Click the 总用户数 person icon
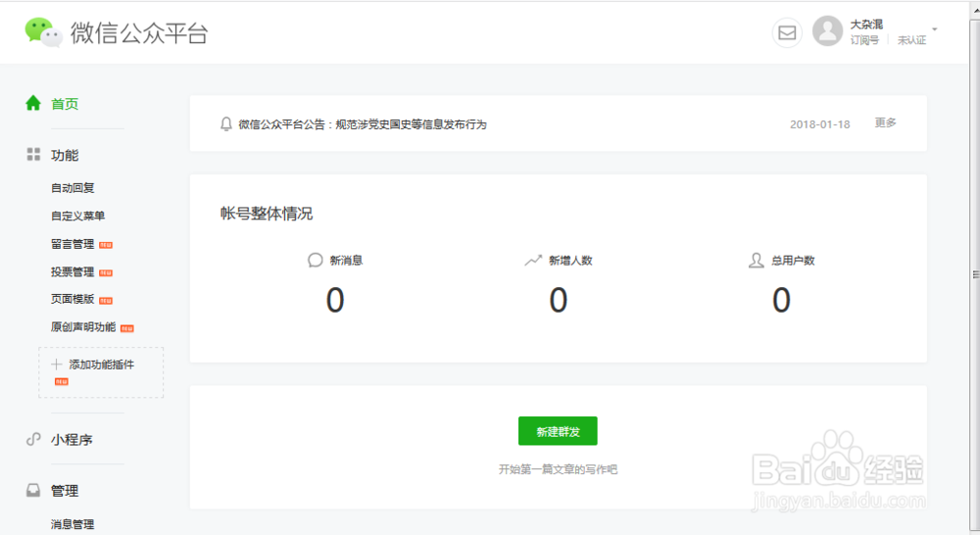The height and width of the screenshot is (535, 980). [x=757, y=260]
